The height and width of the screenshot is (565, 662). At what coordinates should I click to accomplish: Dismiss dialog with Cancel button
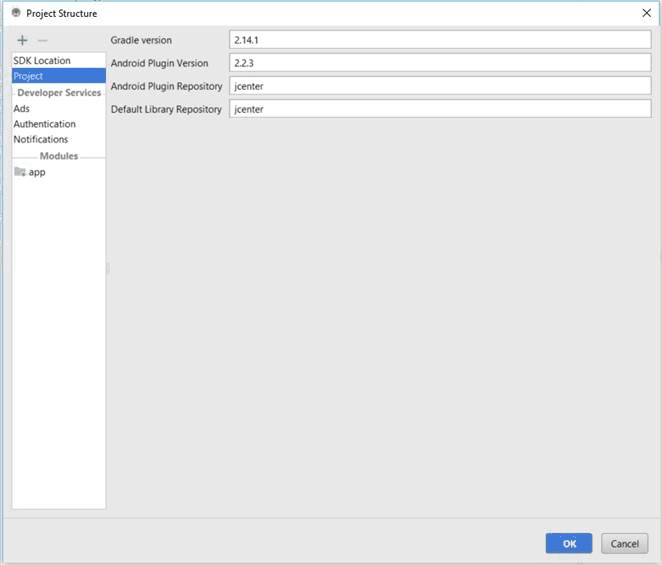(624, 543)
